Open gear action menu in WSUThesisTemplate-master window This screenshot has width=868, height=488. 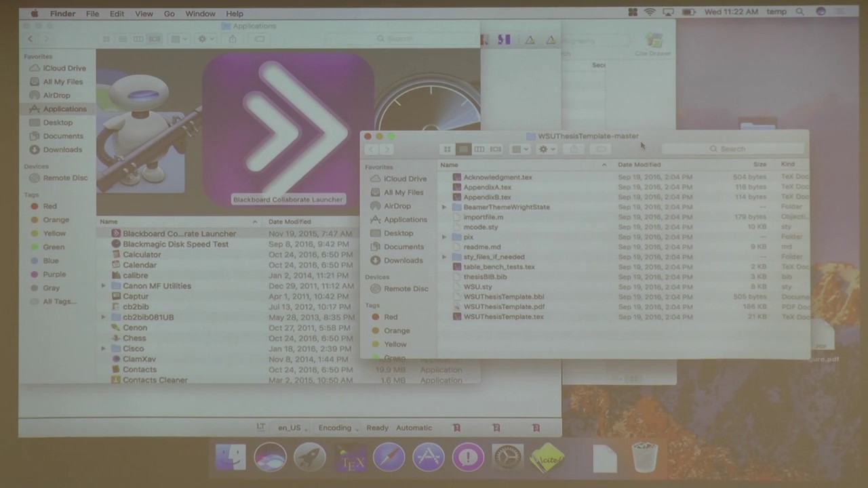[x=547, y=149]
